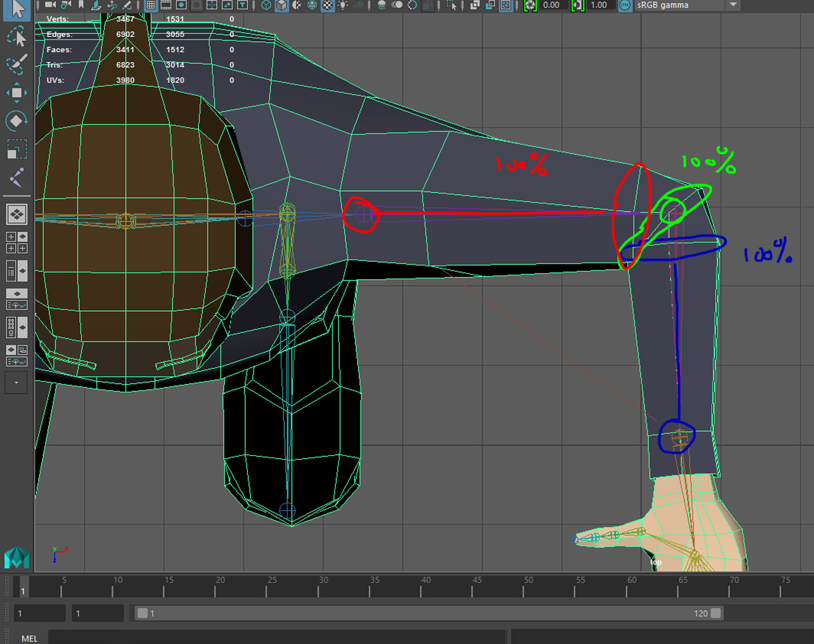814x644 pixels.
Task: Activate the Rotate tool
Action: 16,121
